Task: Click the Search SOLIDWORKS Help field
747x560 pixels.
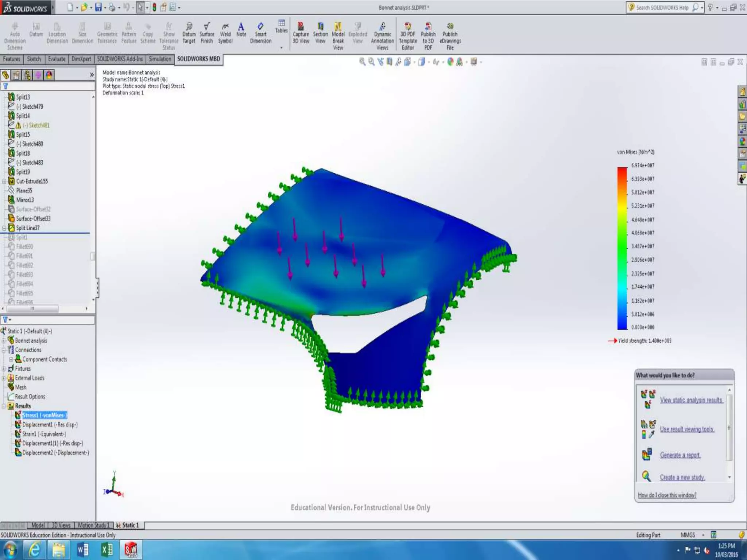Action: click(662, 7)
